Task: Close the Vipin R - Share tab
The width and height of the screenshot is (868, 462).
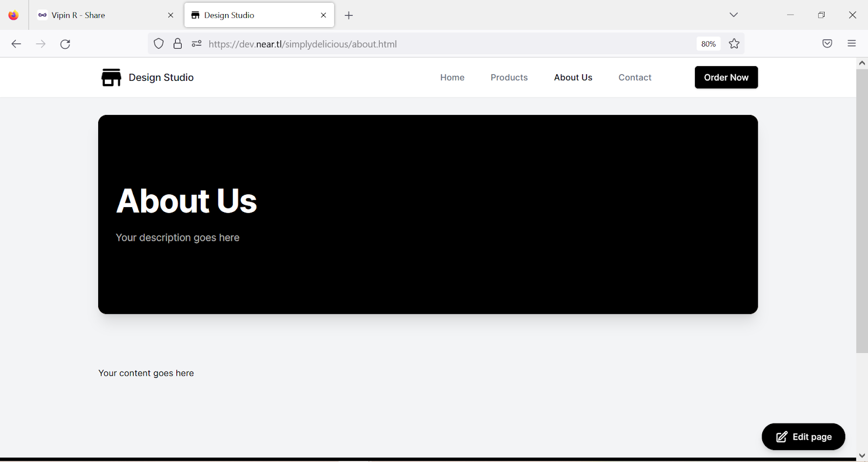Action: [x=170, y=15]
